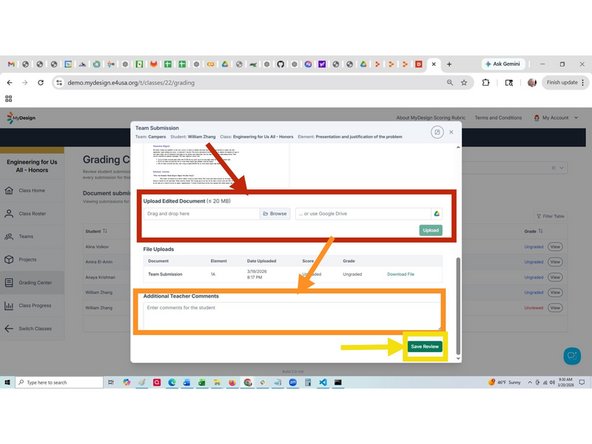The width and height of the screenshot is (592, 444).
Task: Open Teams in the sidebar
Action: click(32, 236)
